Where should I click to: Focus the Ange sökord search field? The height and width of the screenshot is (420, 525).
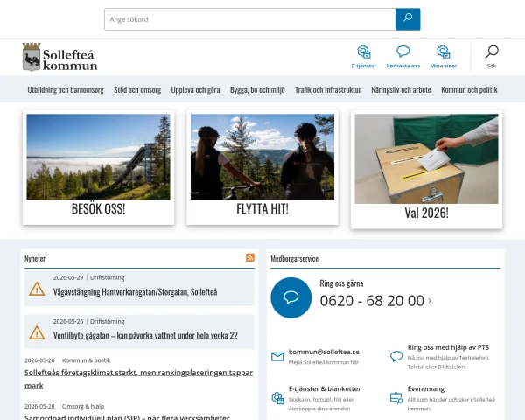[x=249, y=19]
